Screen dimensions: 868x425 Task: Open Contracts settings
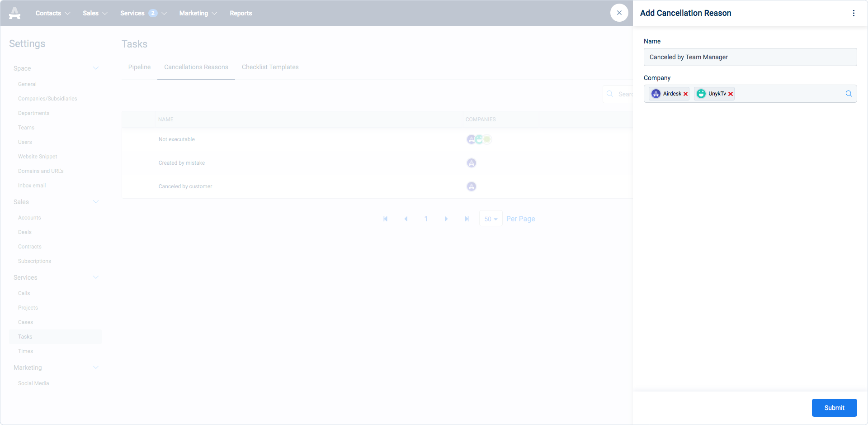click(x=30, y=247)
